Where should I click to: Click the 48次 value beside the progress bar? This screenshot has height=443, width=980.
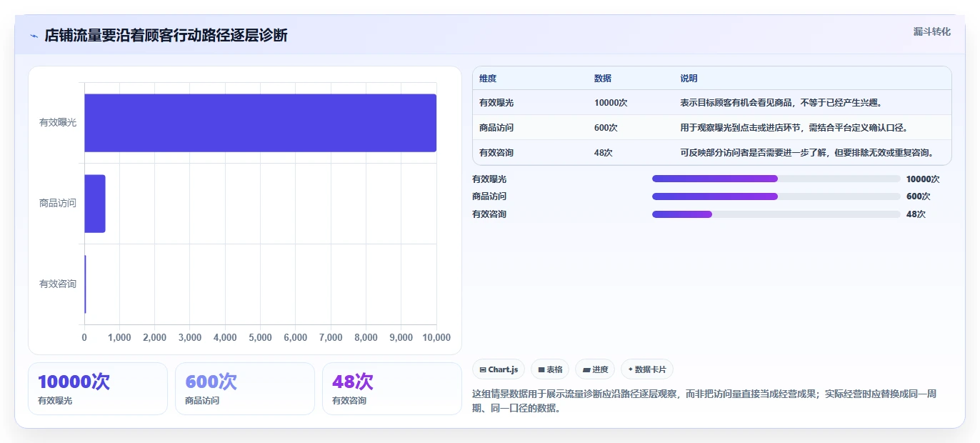916,214
